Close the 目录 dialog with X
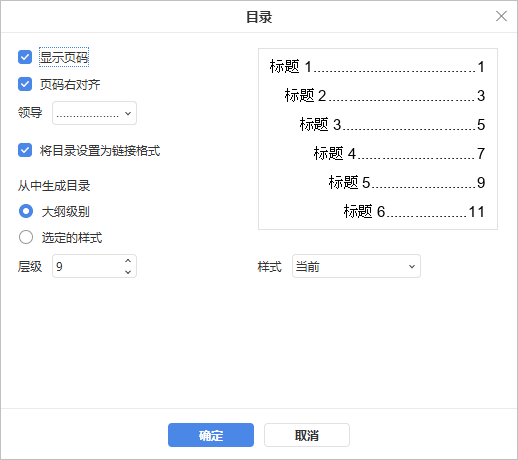The image size is (518, 460). 501,16
